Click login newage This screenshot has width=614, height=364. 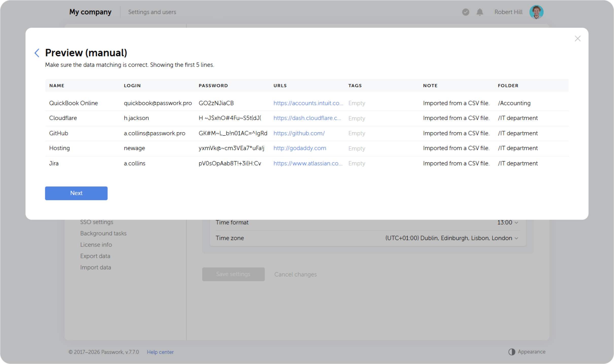134,148
